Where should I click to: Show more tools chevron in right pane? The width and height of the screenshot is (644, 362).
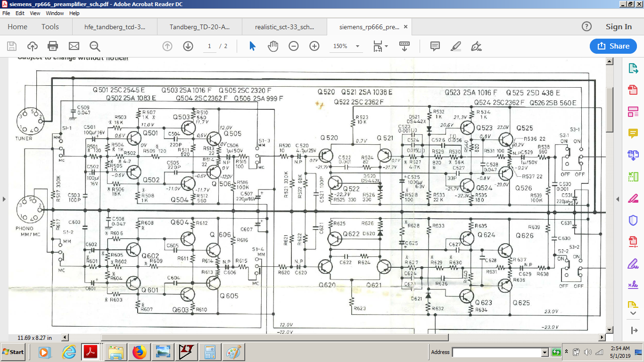633,313
